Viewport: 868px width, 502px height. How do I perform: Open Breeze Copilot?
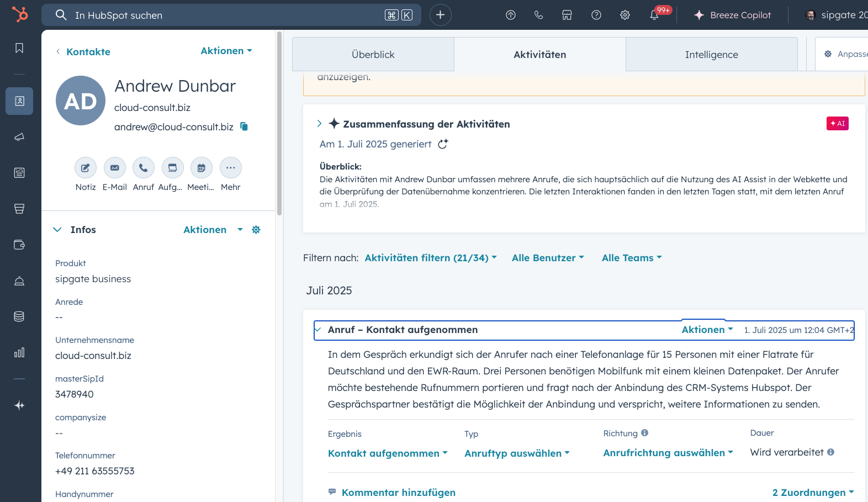pyautogui.click(x=732, y=15)
